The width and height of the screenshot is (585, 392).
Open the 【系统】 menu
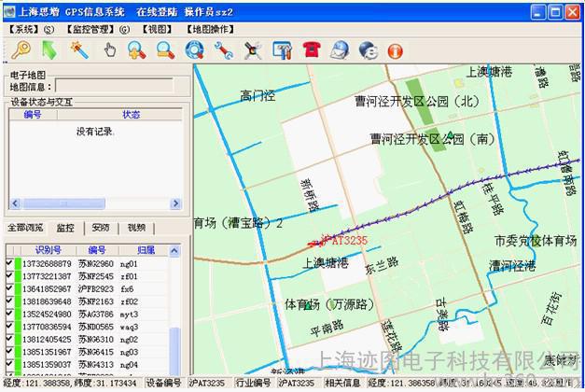pyautogui.click(x=31, y=29)
